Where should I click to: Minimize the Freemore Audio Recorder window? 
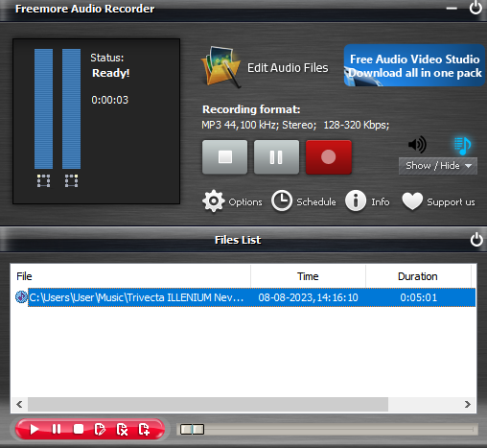click(x=452, y=9)
